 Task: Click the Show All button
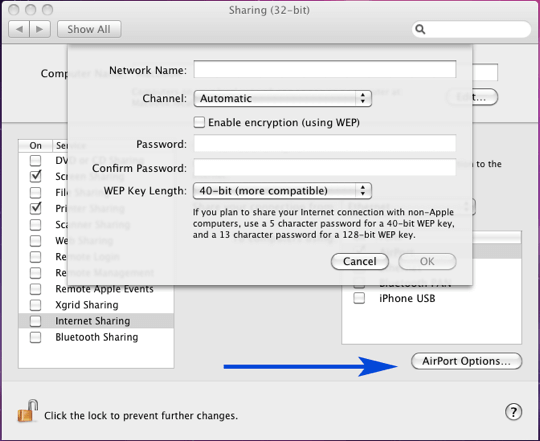(89, 29)
